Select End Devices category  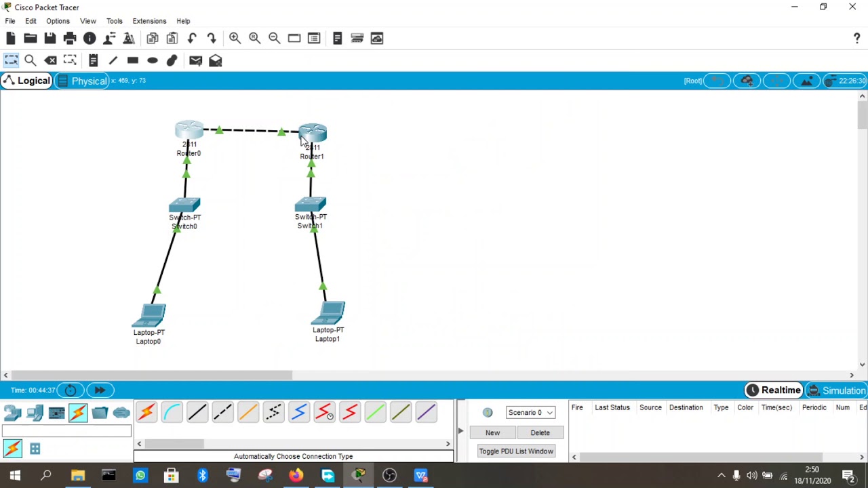[35, 412]
